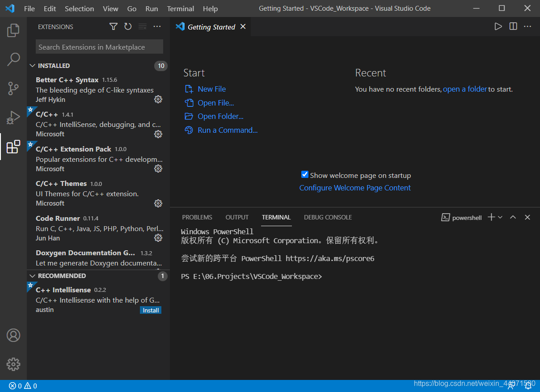Open the Edit menu
The image size is (540, 392).
50,8
